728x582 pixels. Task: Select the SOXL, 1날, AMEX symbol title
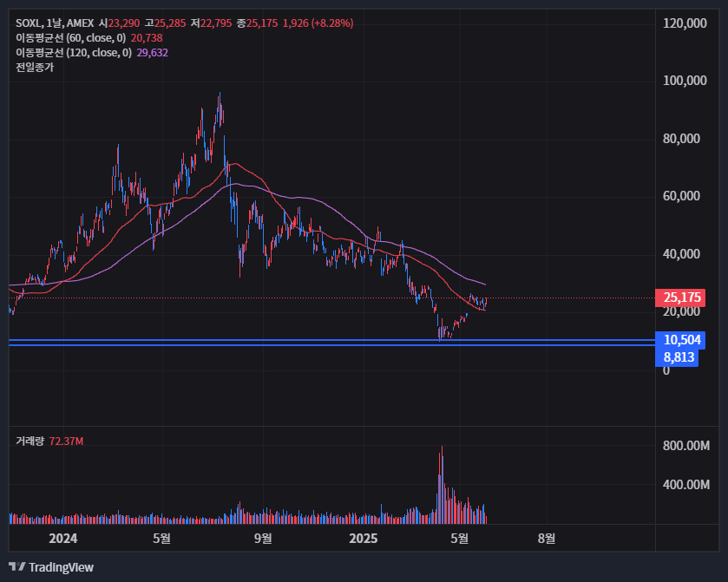[x=55, y=23]
